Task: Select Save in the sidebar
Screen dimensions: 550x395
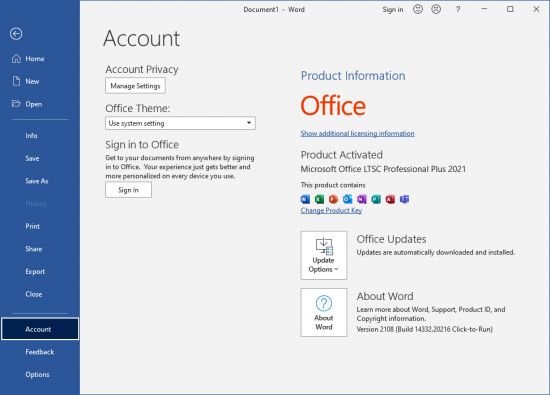Action: (32, 158)
